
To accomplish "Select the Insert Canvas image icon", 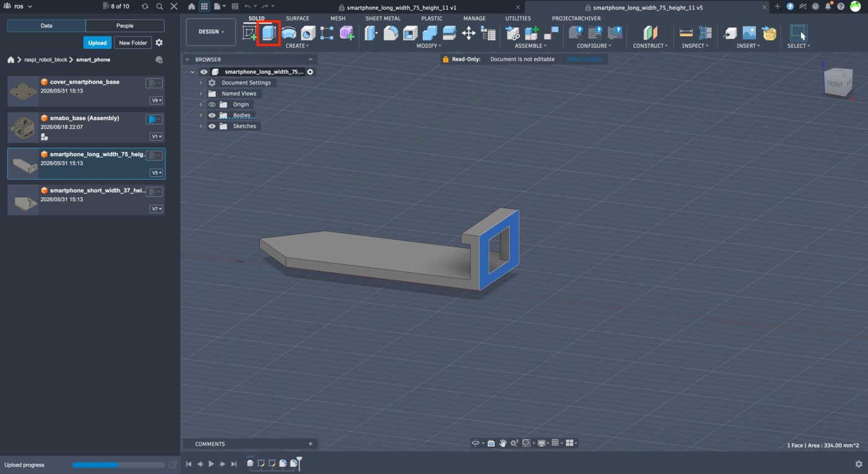I will (x=750, y=33).
